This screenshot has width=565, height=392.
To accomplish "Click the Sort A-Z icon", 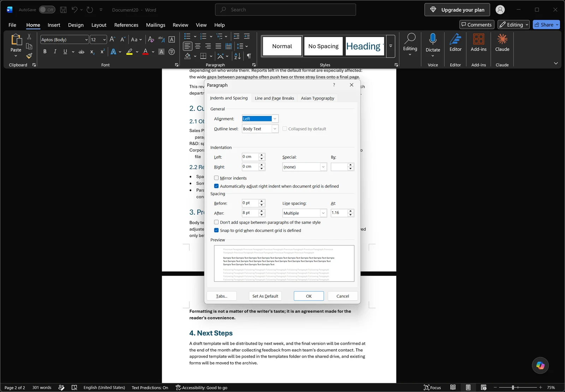I will (238, 56).
